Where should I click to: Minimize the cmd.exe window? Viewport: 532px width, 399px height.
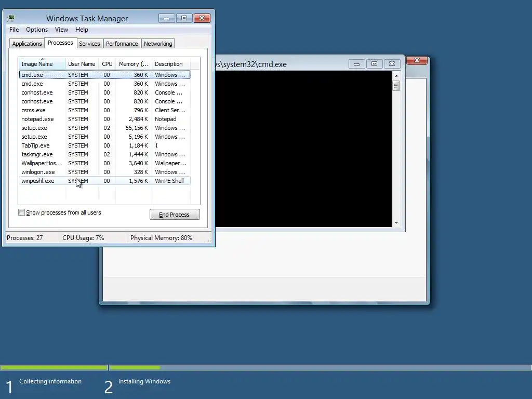click(356, 64)
